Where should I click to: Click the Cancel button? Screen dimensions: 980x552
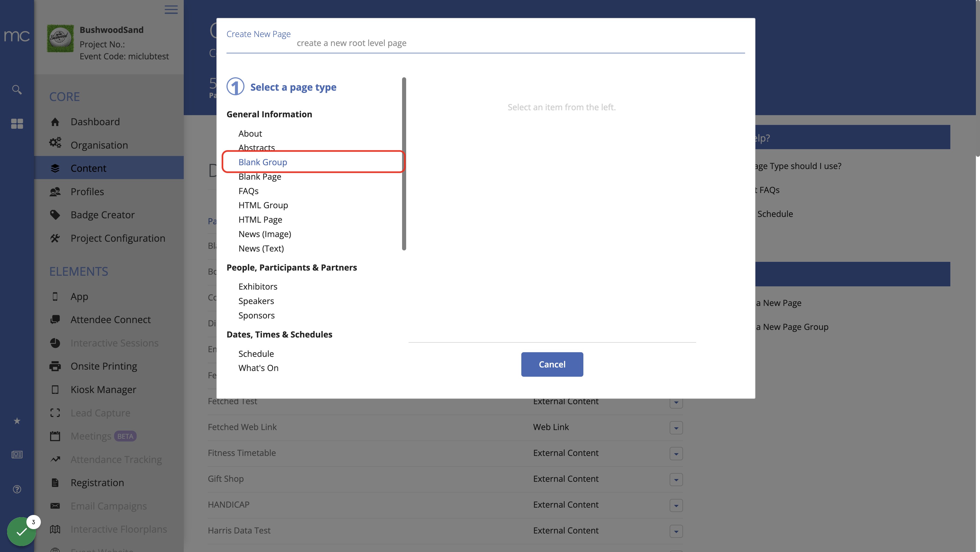552,364
